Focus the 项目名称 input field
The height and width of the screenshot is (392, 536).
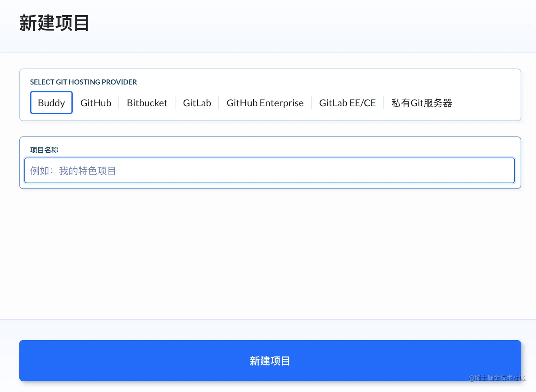tap(269, 170)
